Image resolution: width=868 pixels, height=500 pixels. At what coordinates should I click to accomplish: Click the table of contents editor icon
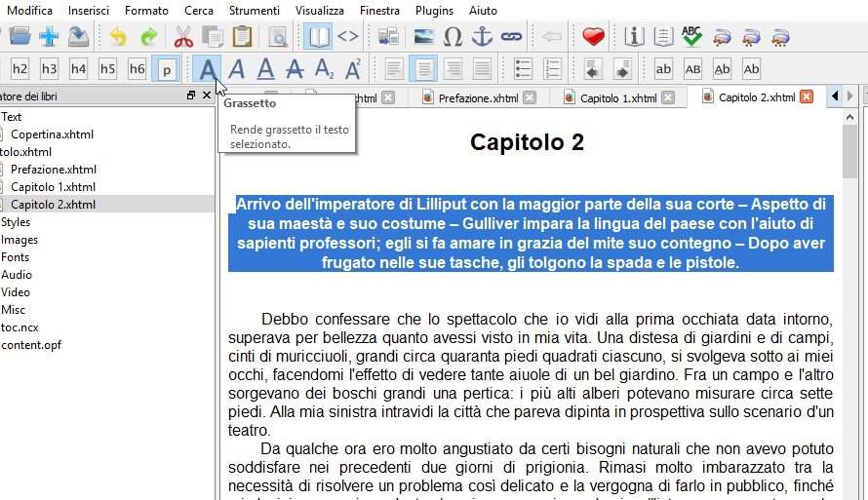[663, 37]
